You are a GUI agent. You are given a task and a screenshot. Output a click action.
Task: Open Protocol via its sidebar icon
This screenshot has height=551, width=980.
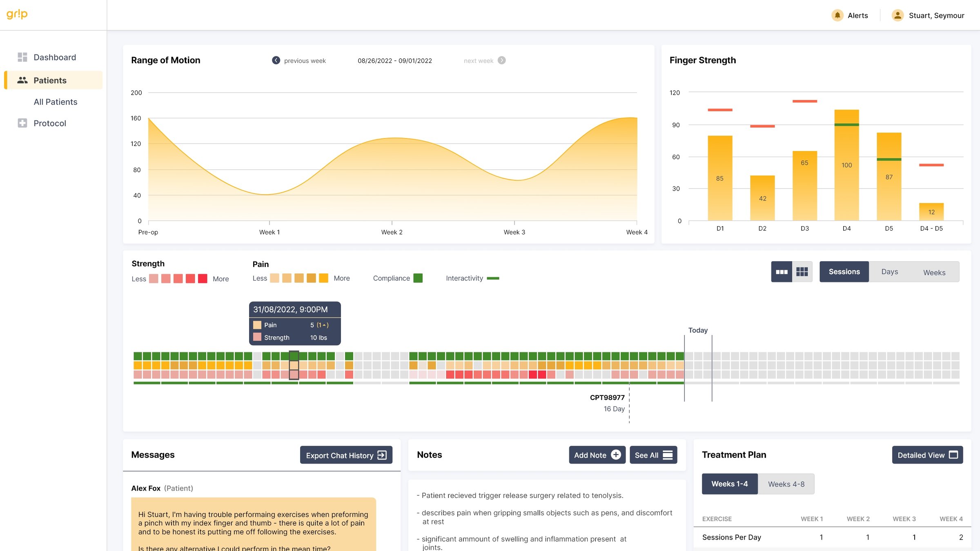click(x=22, y=123)
